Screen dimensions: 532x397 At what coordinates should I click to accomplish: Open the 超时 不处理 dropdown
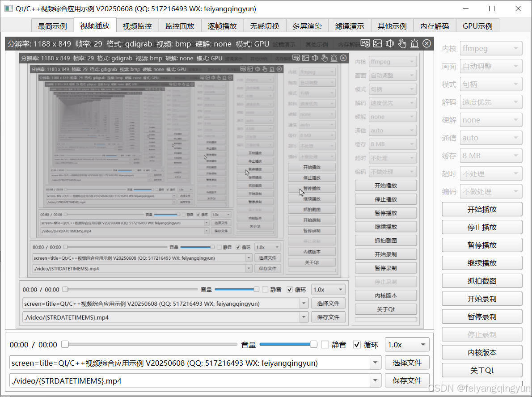click(x=491, y=174)
